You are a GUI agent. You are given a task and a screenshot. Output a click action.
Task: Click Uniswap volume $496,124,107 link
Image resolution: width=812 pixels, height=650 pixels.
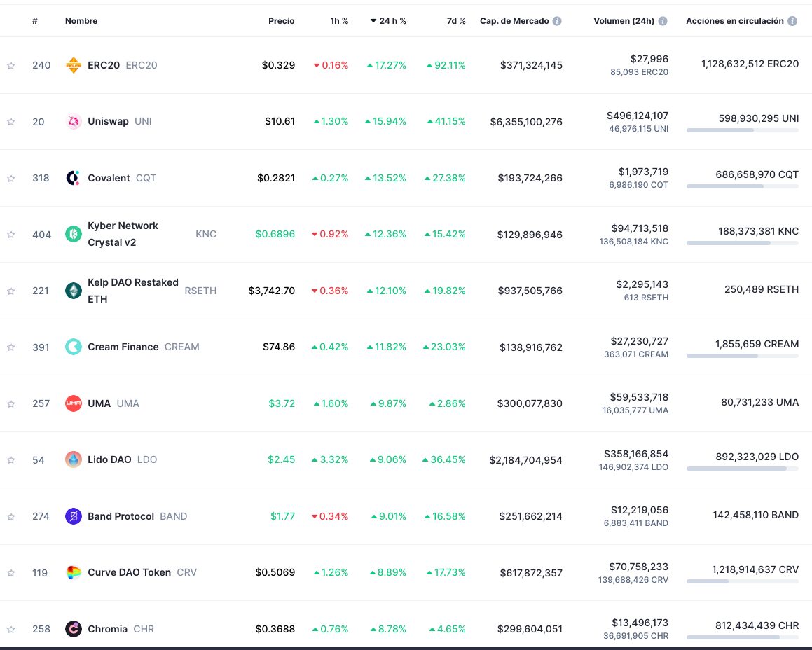pos(638,116)
